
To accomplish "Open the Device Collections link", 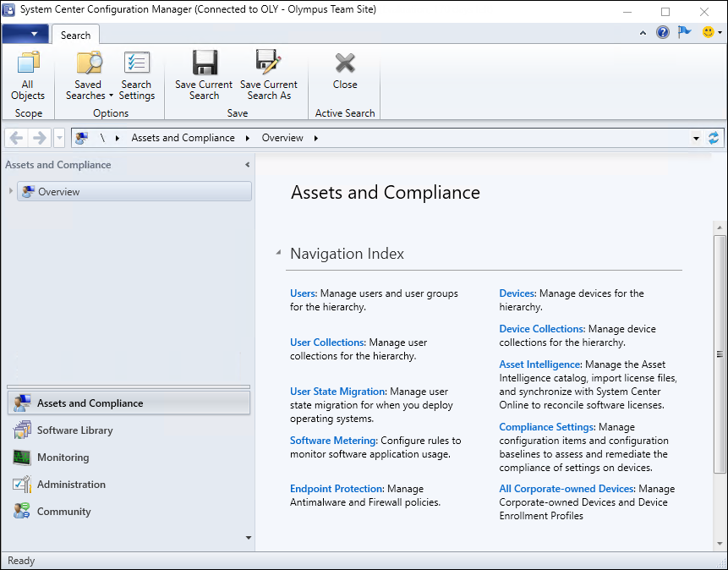I will point(541,329).
